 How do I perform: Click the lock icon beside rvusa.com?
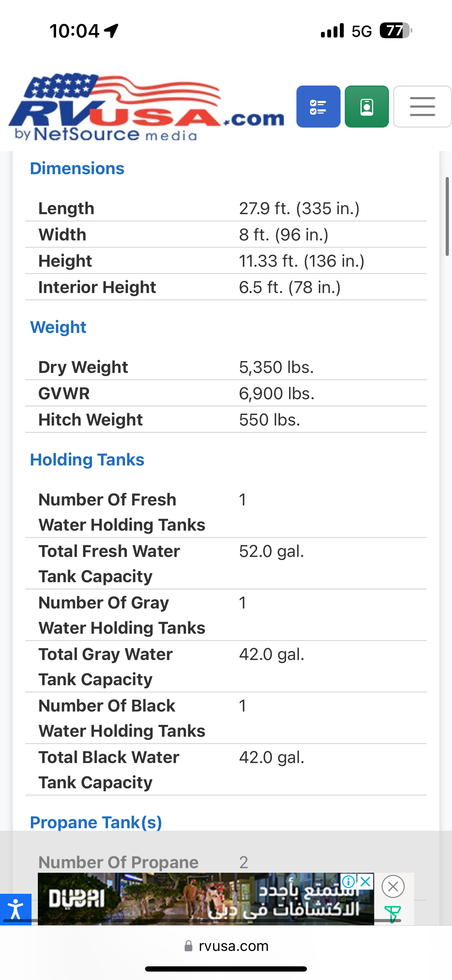tap(189, 946)
